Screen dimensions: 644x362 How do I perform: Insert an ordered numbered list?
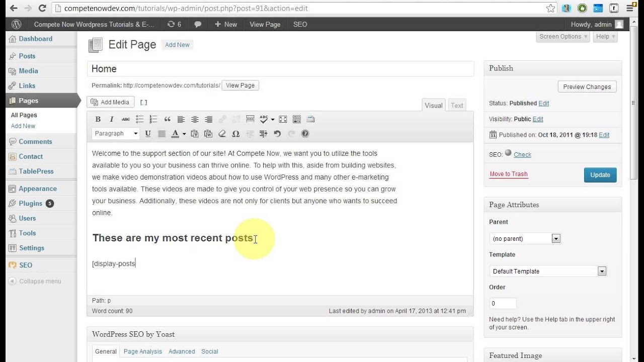tap(153, 119)
